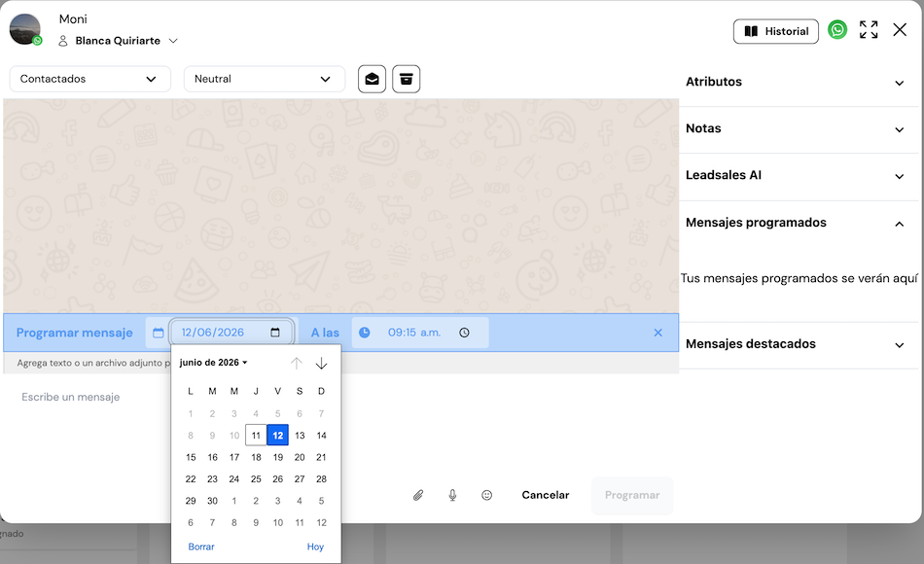Select June 22 in the calendar
The image size is (924, 564).
191,479
